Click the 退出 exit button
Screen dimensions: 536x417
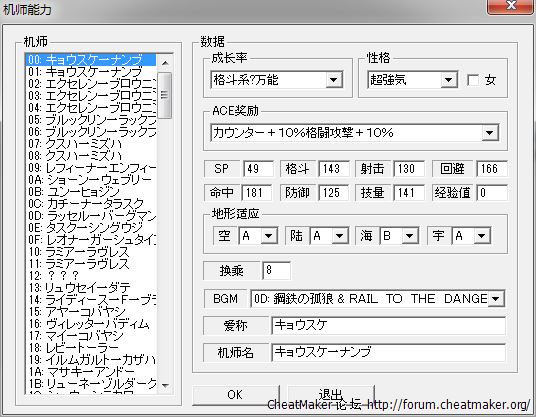click(x=331, y=395)
